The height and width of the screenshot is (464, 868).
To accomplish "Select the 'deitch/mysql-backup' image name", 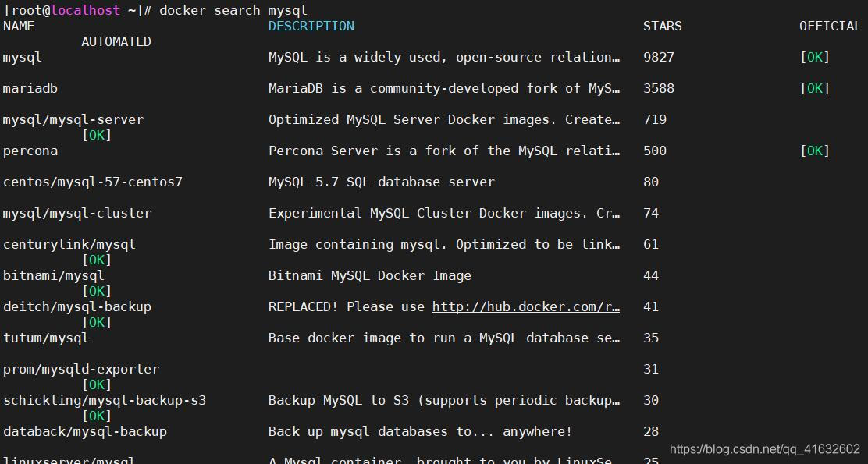I will (77, 307).
